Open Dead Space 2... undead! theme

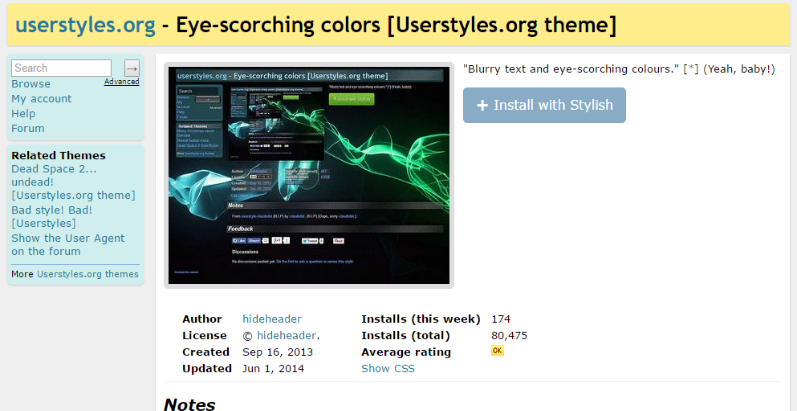pos(74,182)
